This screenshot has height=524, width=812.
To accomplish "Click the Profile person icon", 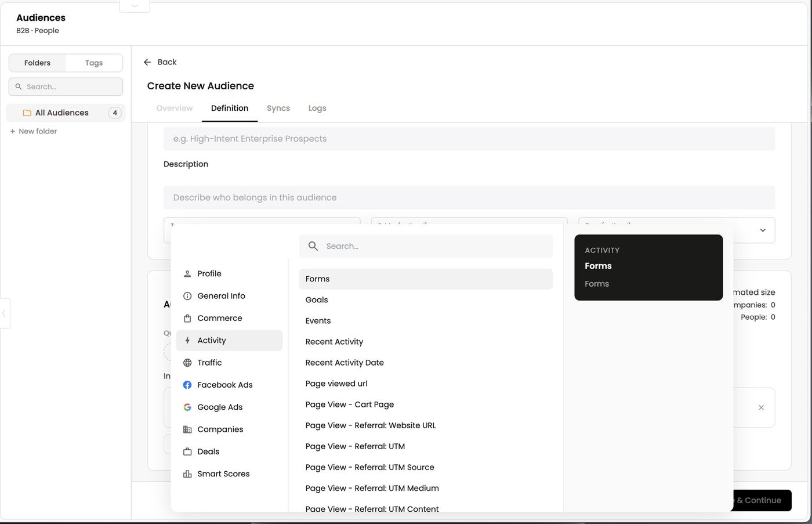I will [187, 274].
